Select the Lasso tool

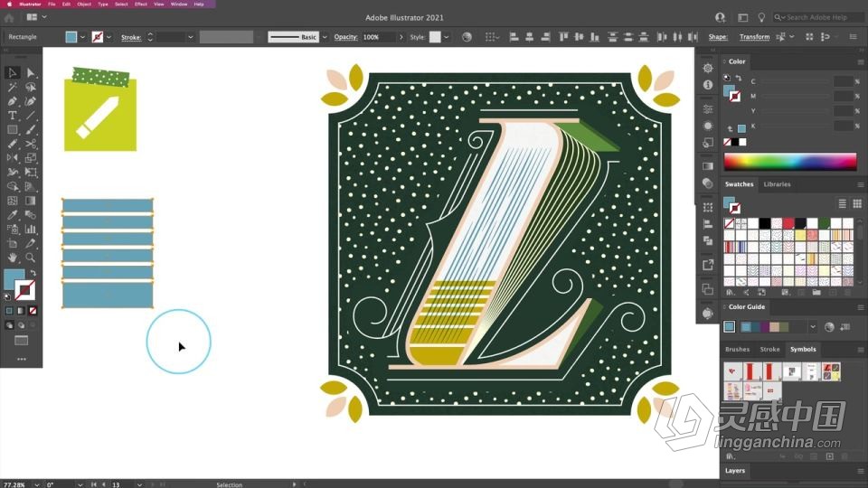[x=31, y=87]
